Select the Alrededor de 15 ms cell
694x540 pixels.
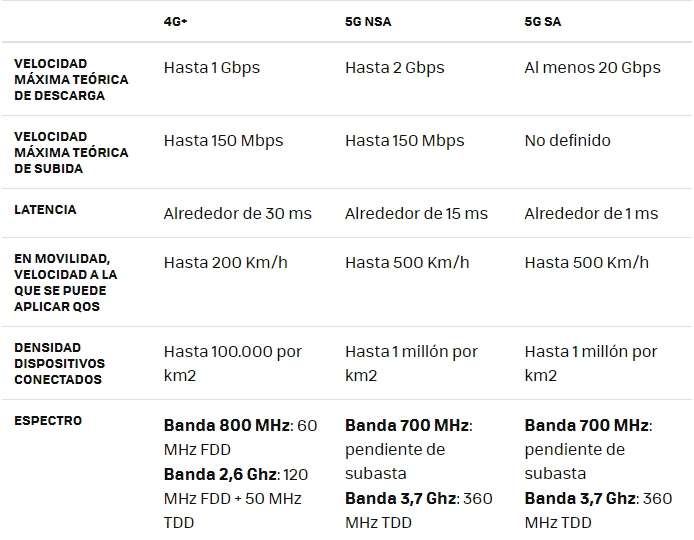point(416,214)
